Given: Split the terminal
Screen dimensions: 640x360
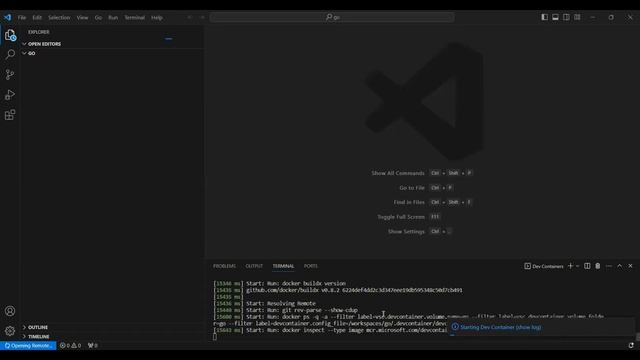Looking at the screenshot, I should tap(587, 266).
